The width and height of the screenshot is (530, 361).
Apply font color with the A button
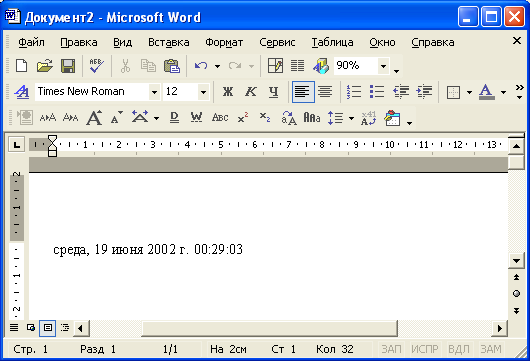486,92
